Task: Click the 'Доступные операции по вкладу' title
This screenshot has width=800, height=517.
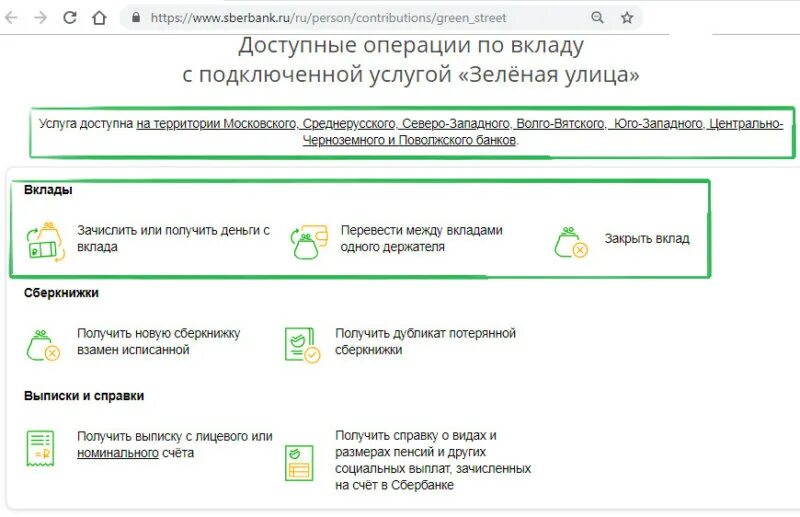Action: 411,45
